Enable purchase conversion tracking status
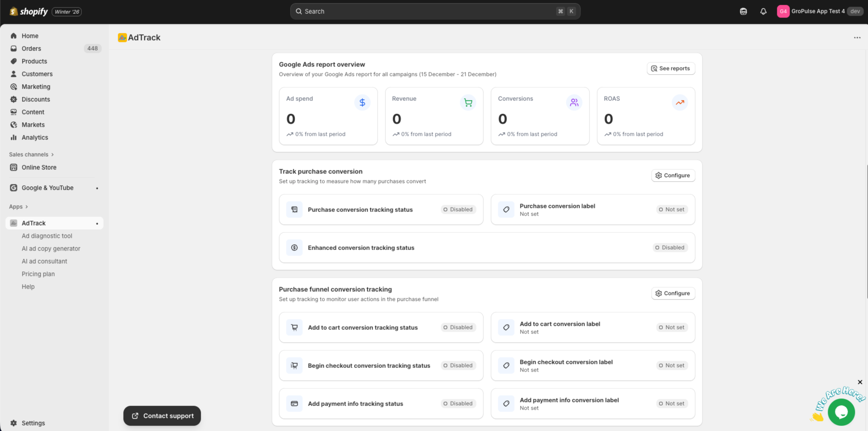868x431 pixels. click(x=458, y=209)
